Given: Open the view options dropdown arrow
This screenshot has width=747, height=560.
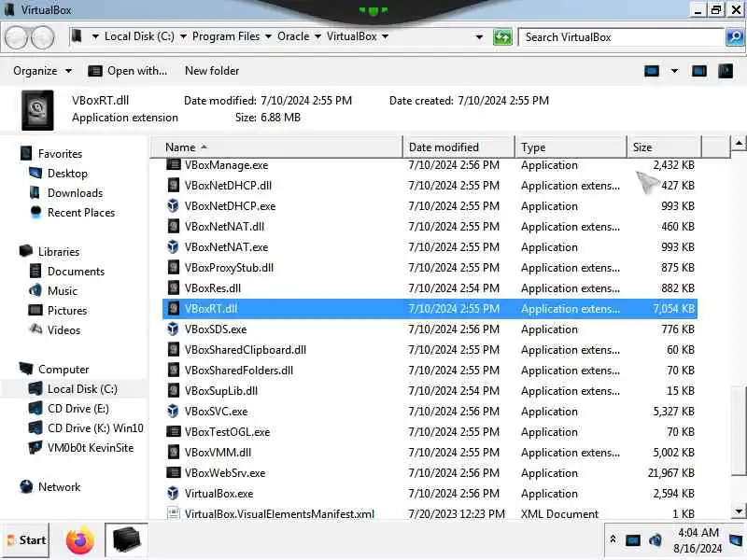Looking at the screenshot, I should pyautogui.click(x=674, y=71).
